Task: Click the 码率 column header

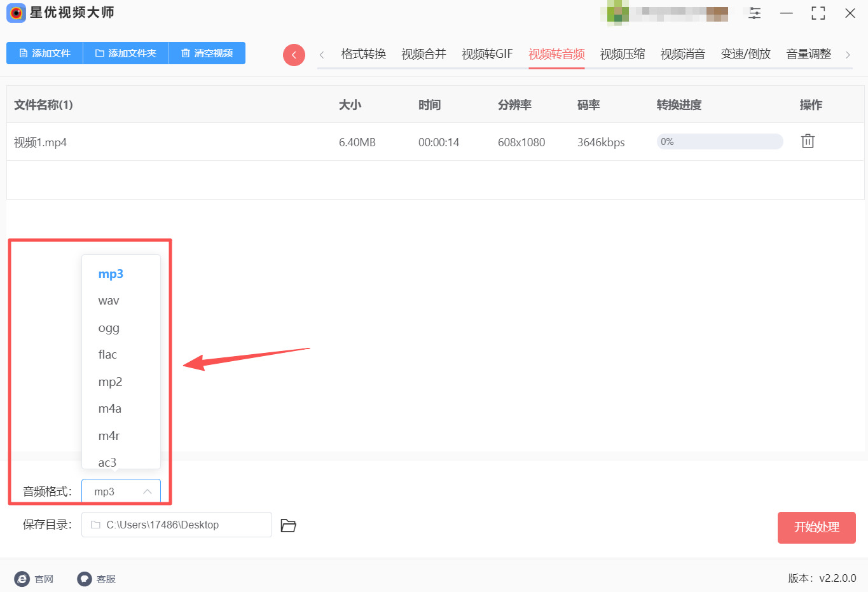Action: point(589,105)
